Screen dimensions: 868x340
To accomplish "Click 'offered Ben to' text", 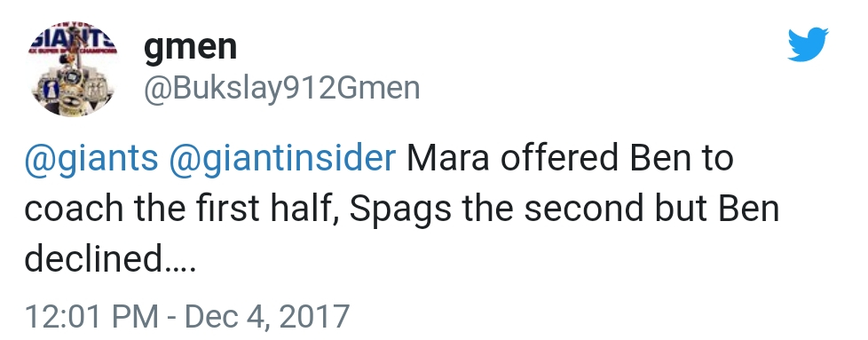I will pyautogui.click(x=617, y=158).
